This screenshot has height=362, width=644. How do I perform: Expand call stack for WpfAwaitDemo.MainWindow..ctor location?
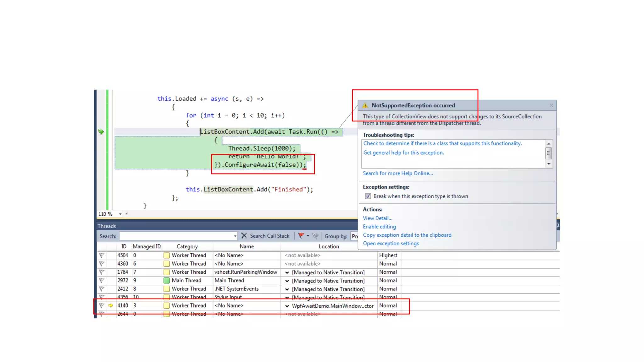[287, 306]
